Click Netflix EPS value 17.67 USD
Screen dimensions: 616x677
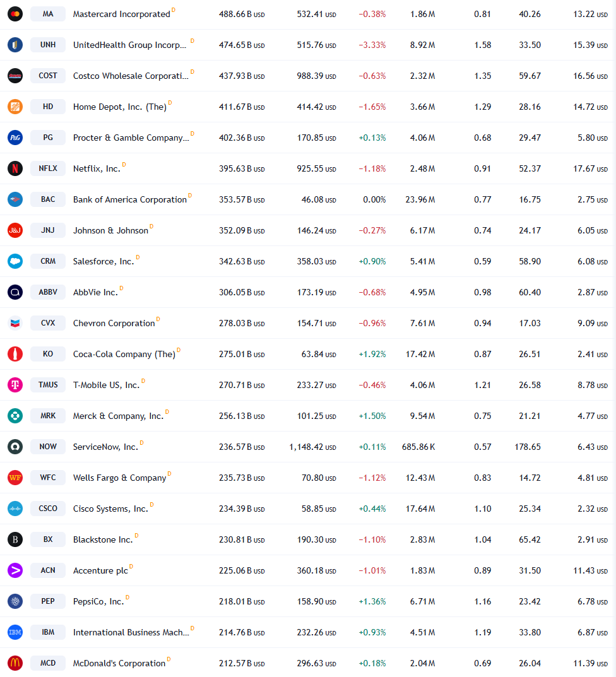(x=591, y=169)
